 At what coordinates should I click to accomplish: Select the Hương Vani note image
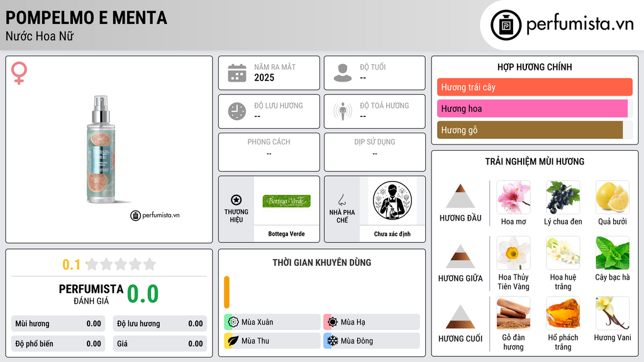[613, 313]
